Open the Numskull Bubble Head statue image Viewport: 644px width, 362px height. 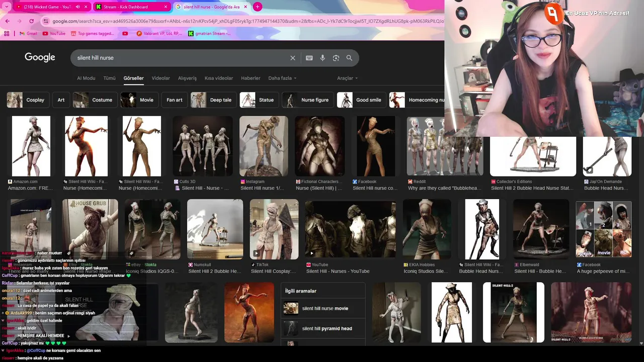(x=215, y=229)
